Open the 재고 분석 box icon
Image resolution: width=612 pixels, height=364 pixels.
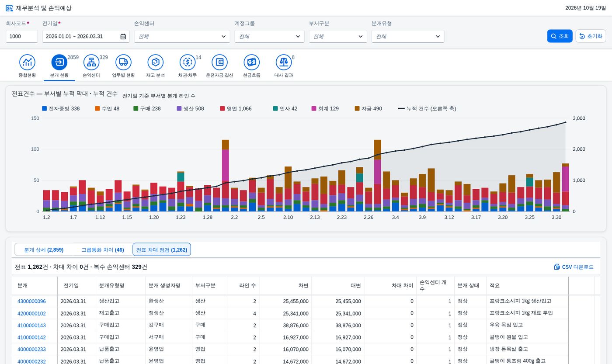(x=155, y=62)
